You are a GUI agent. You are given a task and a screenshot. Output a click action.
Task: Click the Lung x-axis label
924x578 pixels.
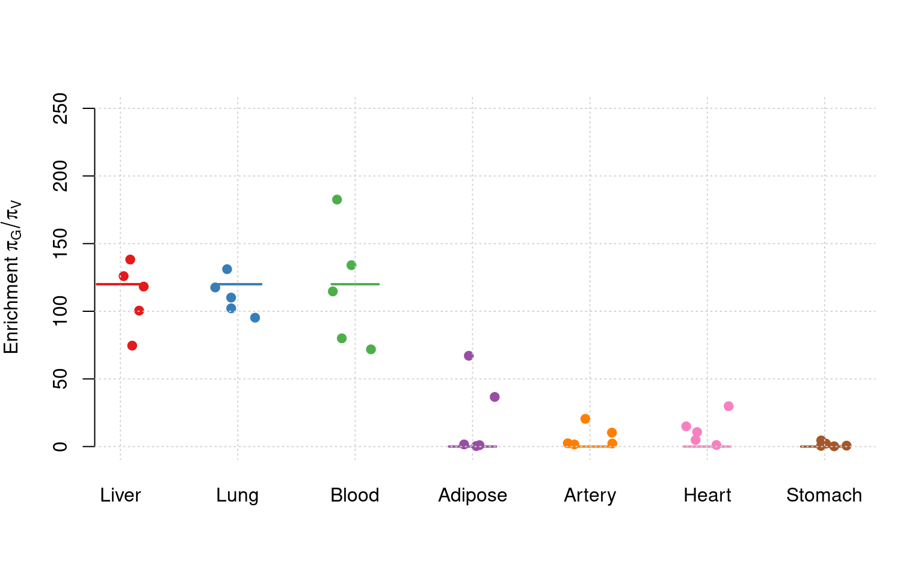tap(238, 496)
